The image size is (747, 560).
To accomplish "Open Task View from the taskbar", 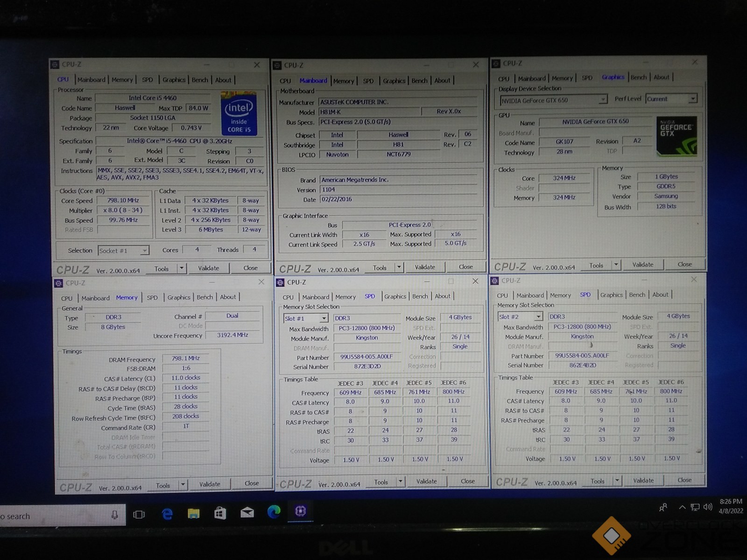I will pyautogui.click(x=139, y=514).
